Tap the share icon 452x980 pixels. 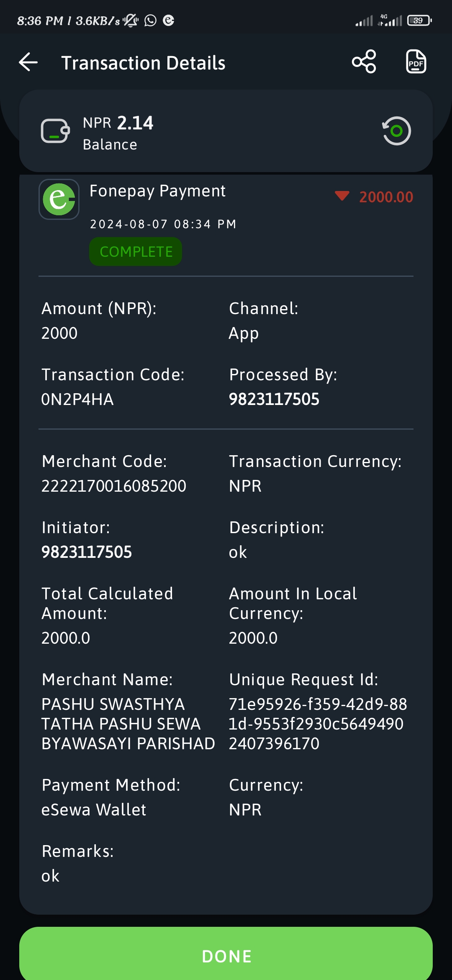click(364, 62)
